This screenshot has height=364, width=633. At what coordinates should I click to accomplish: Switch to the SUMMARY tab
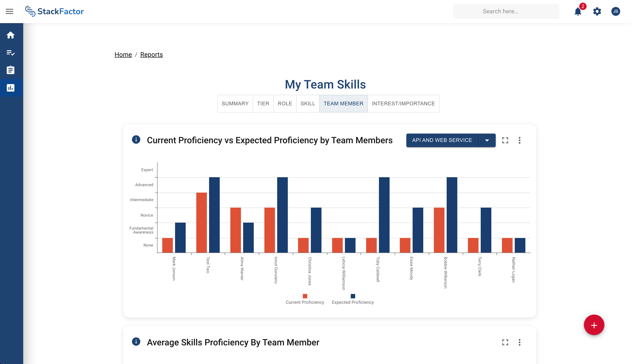235,103
